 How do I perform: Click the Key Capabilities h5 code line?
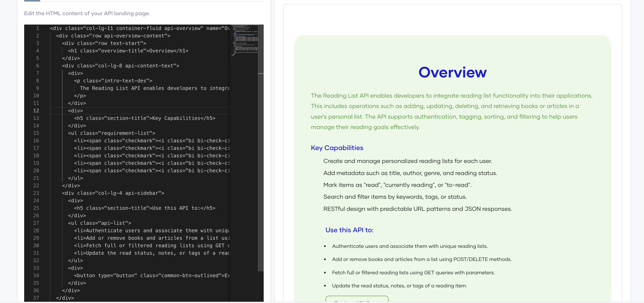click(145, 118)
